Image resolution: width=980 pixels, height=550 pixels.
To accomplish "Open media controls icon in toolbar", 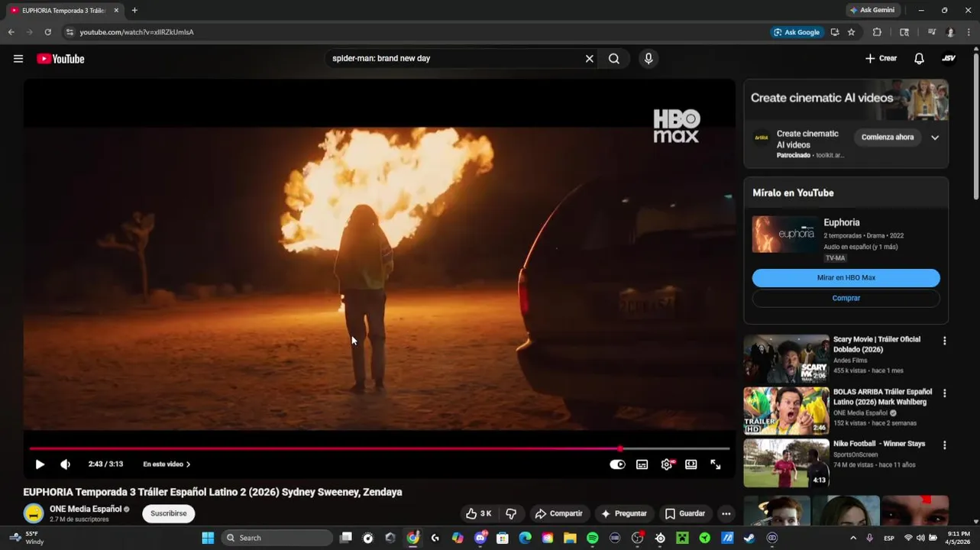I will click(x=931, y=32).
